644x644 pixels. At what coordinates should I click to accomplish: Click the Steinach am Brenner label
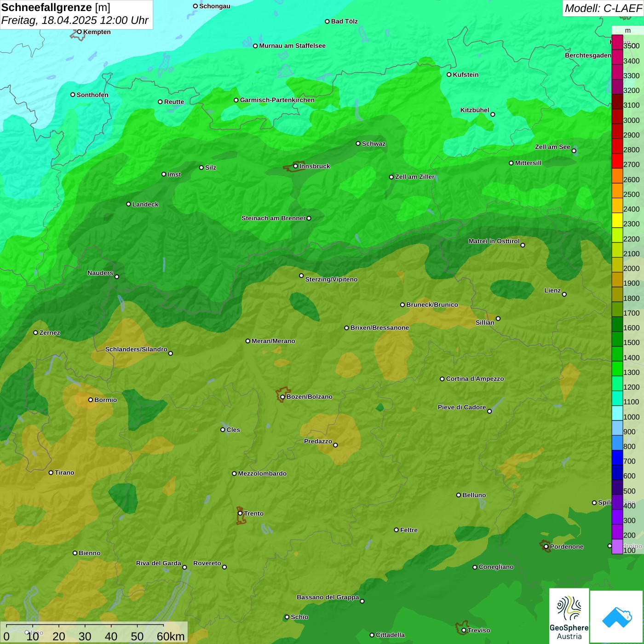point(274,218)
